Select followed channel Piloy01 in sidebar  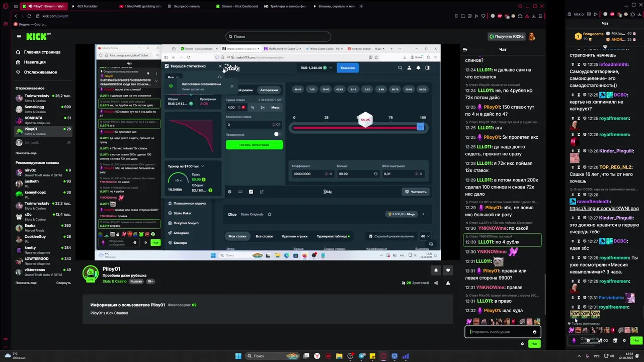tap(43, 131)
